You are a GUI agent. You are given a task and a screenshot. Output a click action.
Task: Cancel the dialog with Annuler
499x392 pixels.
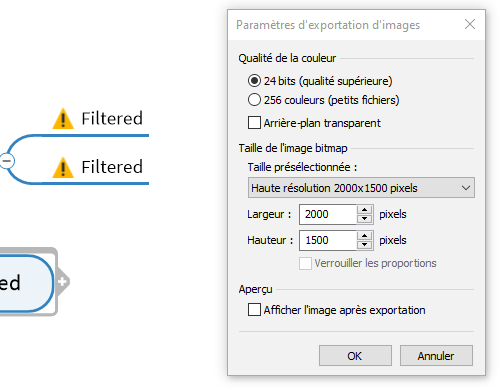click(436, 356)
